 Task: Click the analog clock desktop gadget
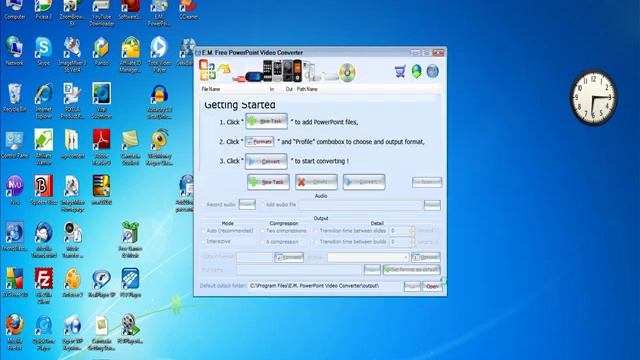pos(593,97)
